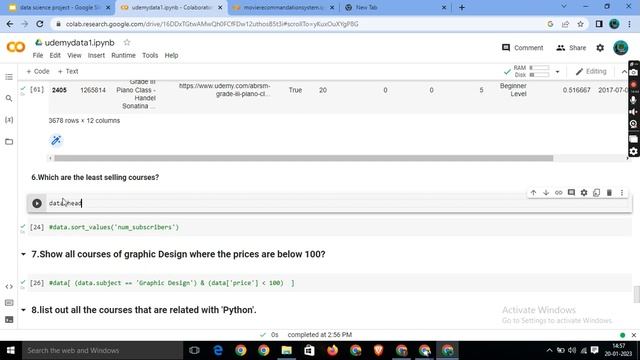Open more cell actions menu
The image size is (640, 360).
click(x=622, y=193)
